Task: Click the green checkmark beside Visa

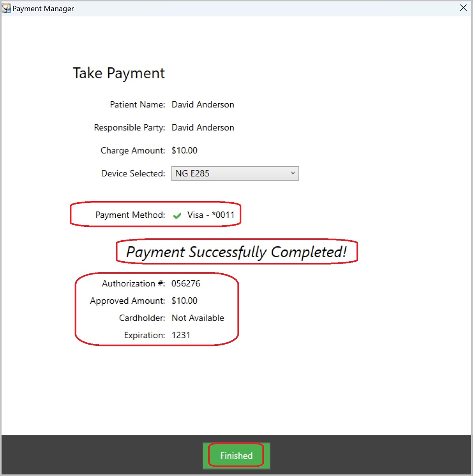Action: tap(177, 215)
